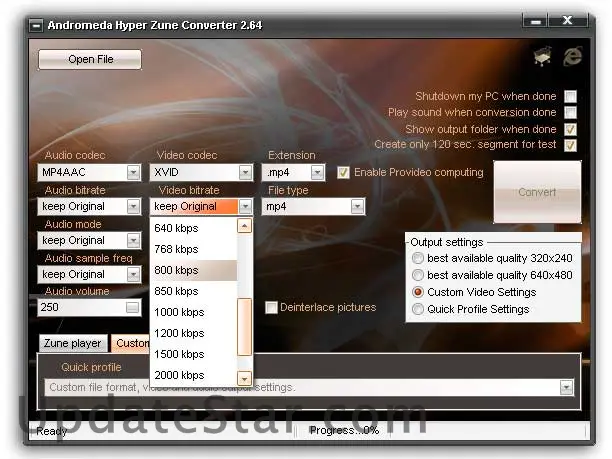The image size is (612, 459).
Task: Open the Audio volume 250 dropdown
Action: pyautogui.click(x=133, y=308)
